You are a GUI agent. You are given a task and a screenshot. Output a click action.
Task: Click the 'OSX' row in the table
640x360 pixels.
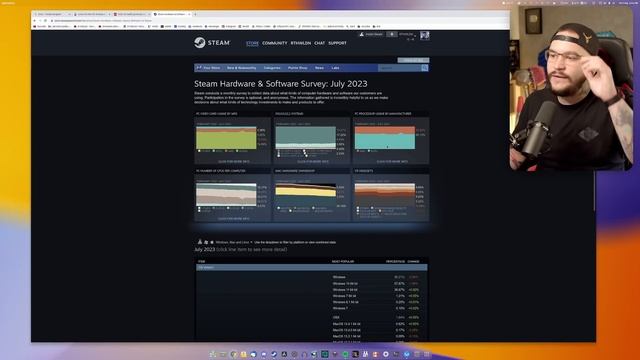(x=312, y=317)
